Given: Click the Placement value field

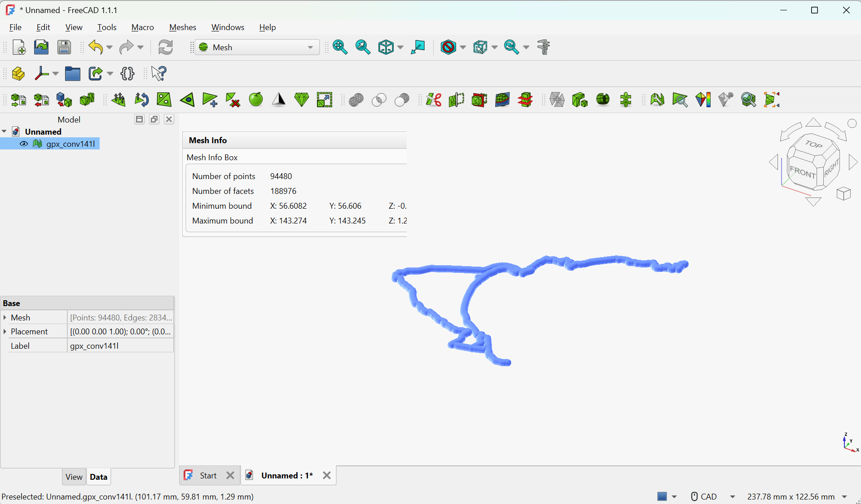Looking at the screenshot, I should [120, 331].
